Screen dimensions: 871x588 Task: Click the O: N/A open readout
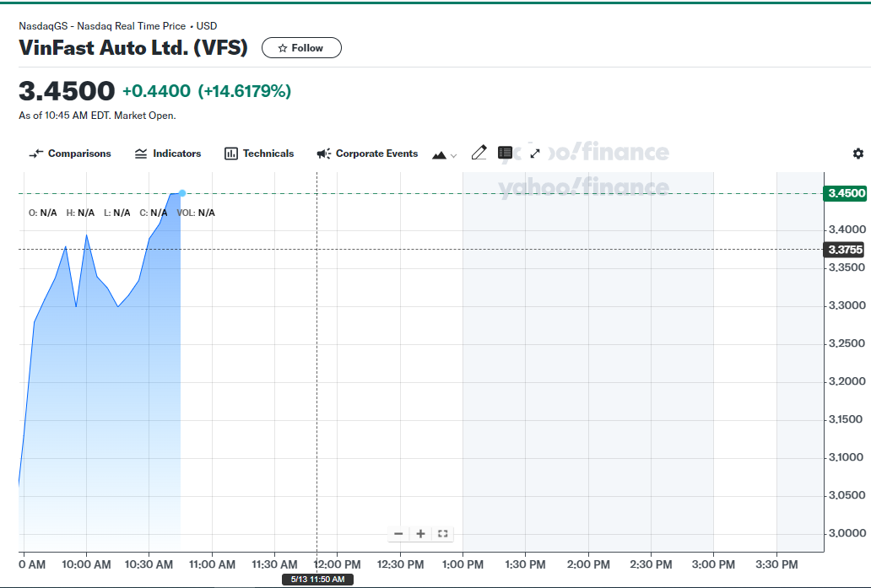[x=43, y=213]
